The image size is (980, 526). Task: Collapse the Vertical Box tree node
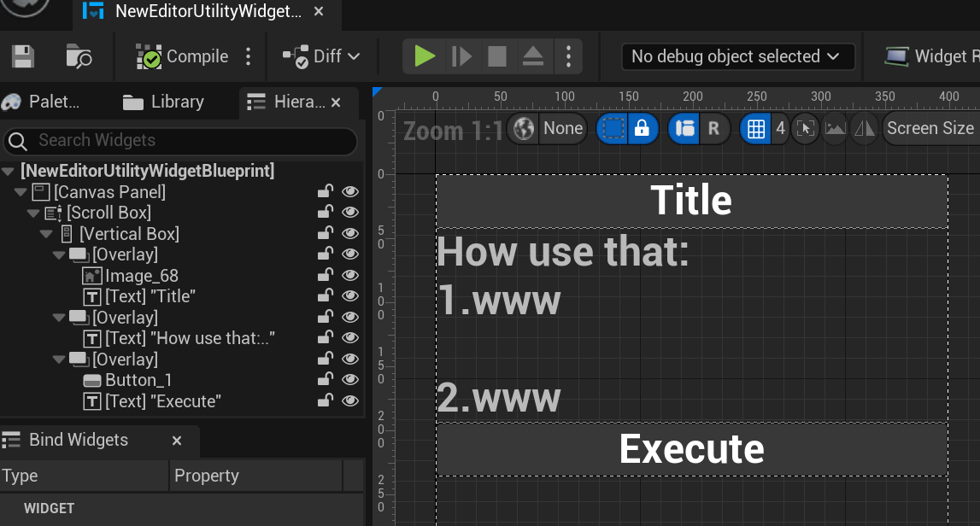point(46,234)
